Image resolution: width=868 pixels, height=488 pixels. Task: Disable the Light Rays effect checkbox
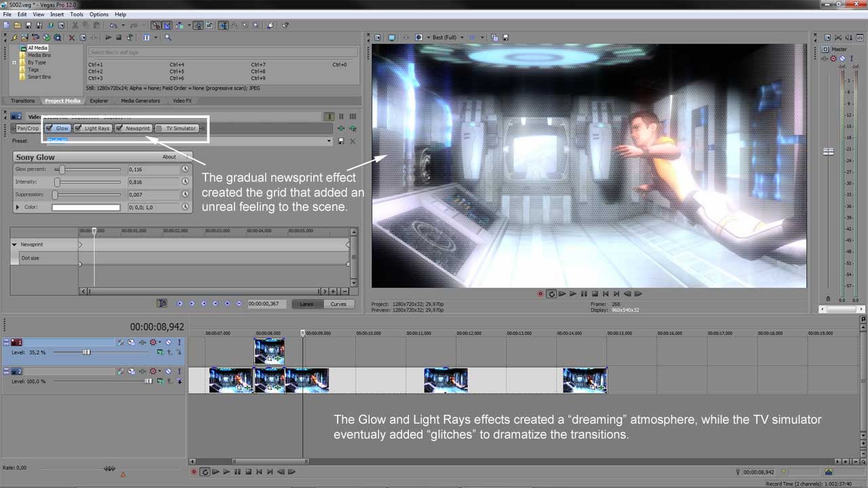coord(78,128)
